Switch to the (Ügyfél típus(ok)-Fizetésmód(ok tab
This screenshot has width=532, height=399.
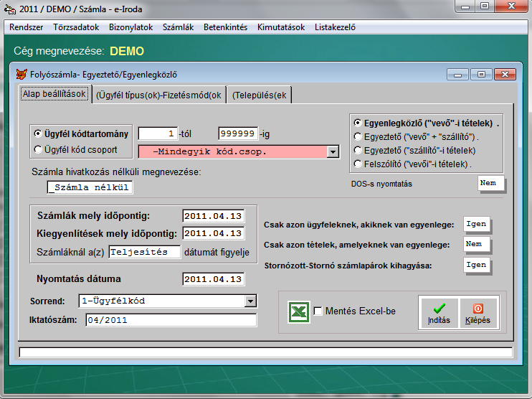coord(158,95)
